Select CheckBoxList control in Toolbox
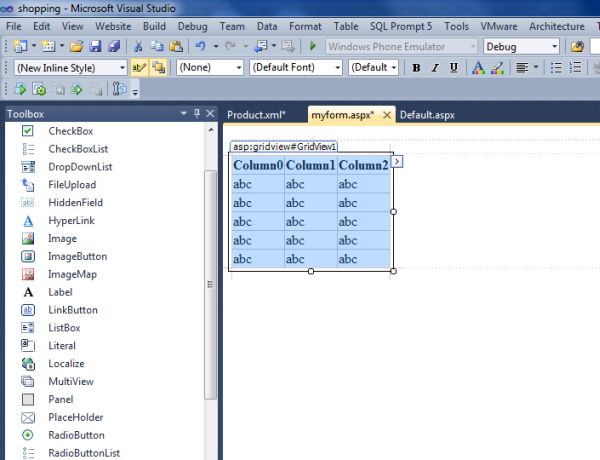 (78, 149)
